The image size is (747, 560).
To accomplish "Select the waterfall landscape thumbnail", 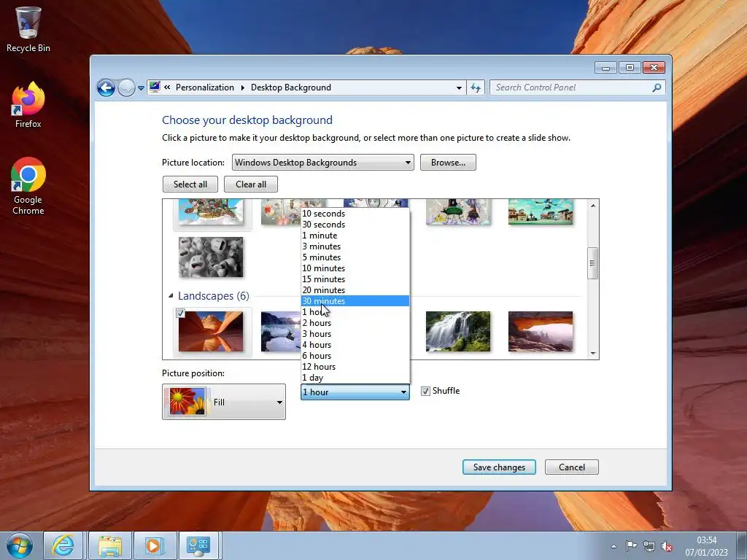I will tap(458, 332).
